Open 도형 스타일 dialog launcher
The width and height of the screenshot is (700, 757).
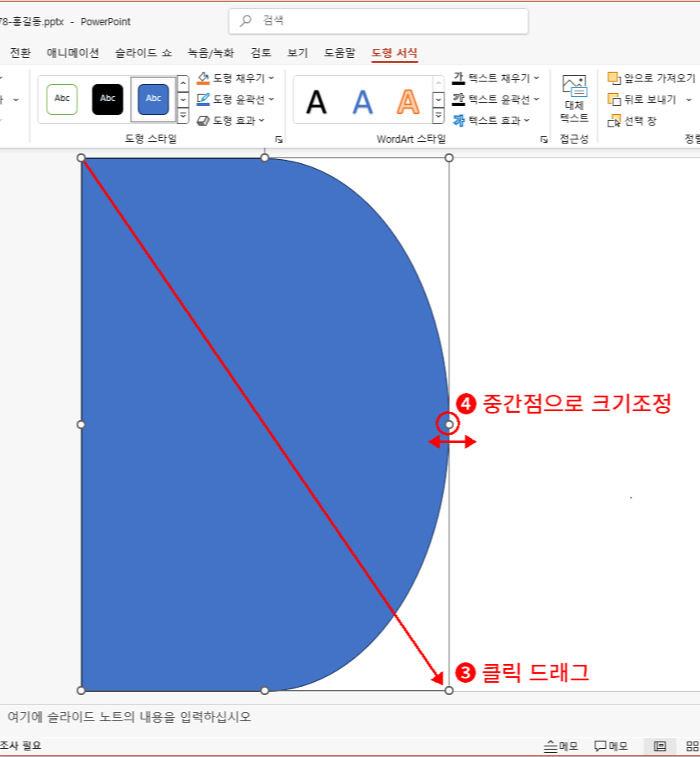point(279,139)
